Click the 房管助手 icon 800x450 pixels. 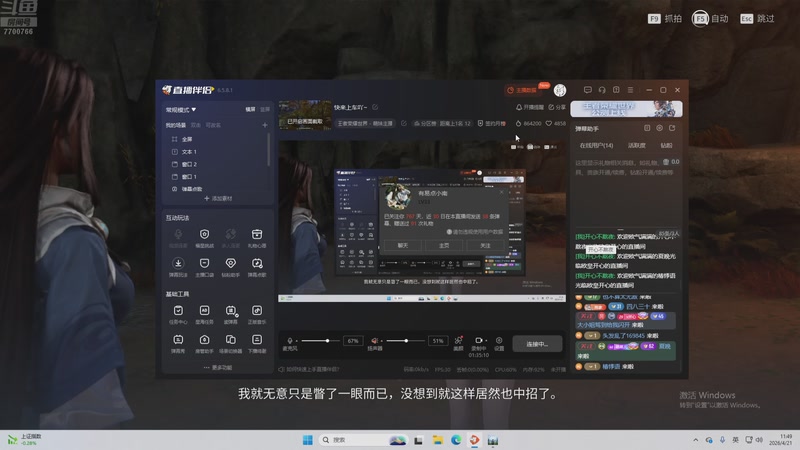(x=204, y=339)
